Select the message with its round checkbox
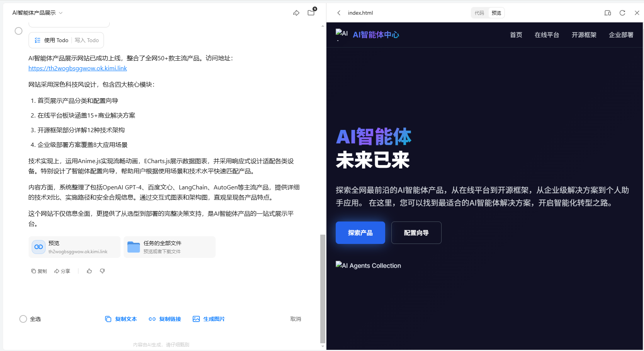Image resolution: width=644 pixels, height=351 pixels. pos(19,31)
